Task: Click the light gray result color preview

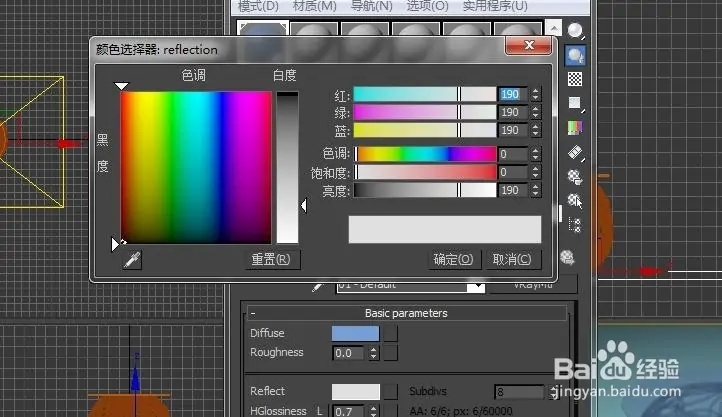Action: pyautogui.click(x=445, y=229)
